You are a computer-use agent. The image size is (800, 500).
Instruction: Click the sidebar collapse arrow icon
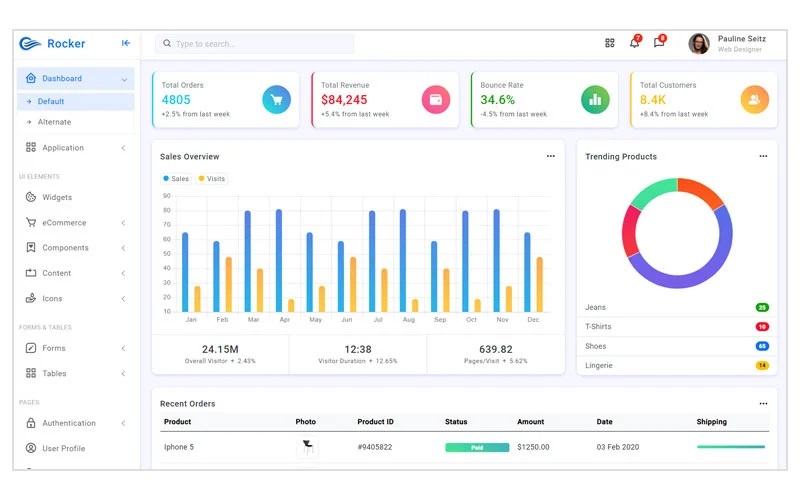coord(126,43)
